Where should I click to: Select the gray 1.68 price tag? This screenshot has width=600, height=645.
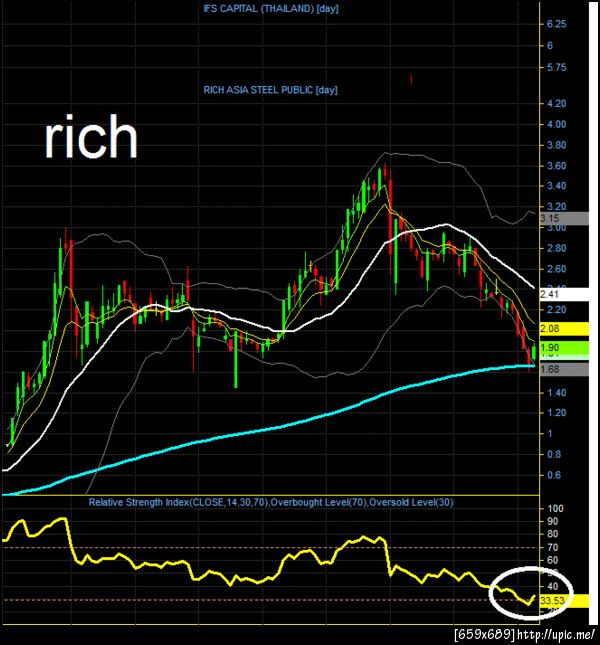[564, 369]
